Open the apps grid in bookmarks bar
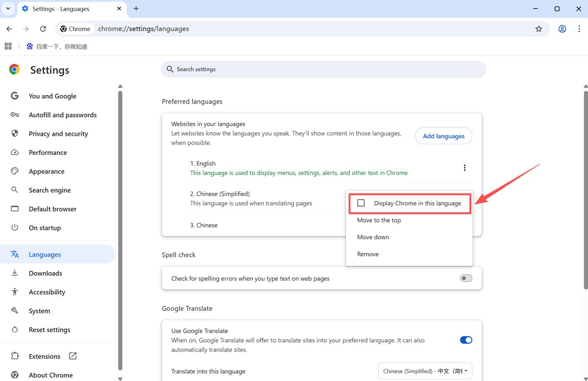588x381 pixels. click(x=8, y=47)
